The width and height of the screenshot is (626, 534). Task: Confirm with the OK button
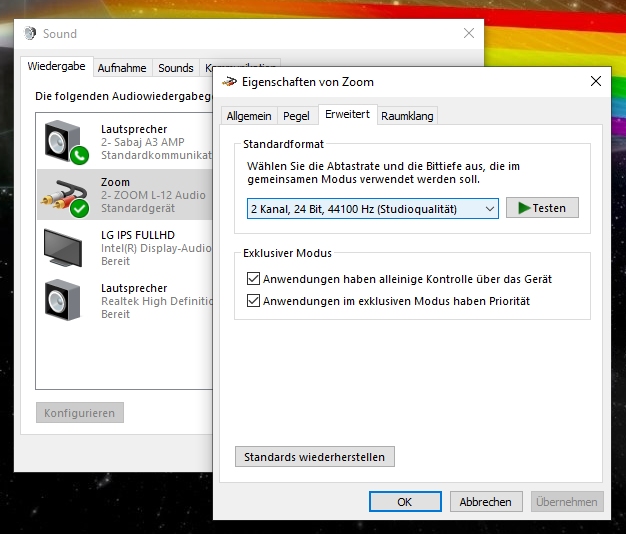pos(405,502)
